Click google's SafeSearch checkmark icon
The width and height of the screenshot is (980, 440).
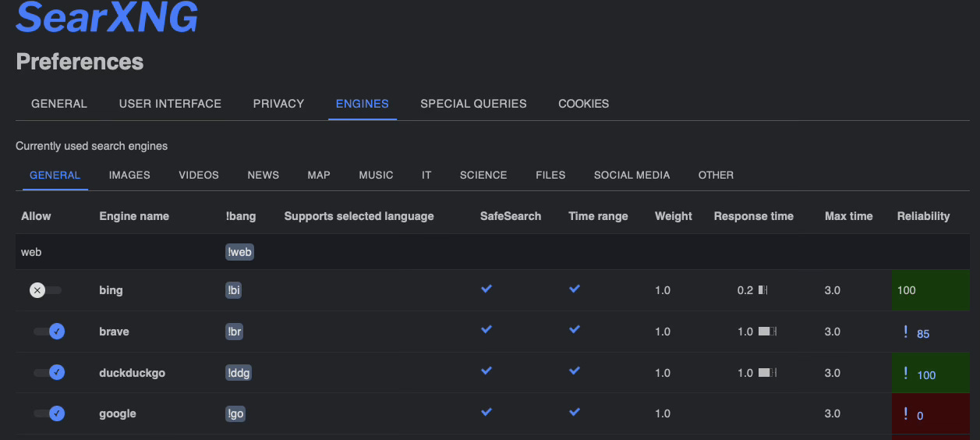486,411
